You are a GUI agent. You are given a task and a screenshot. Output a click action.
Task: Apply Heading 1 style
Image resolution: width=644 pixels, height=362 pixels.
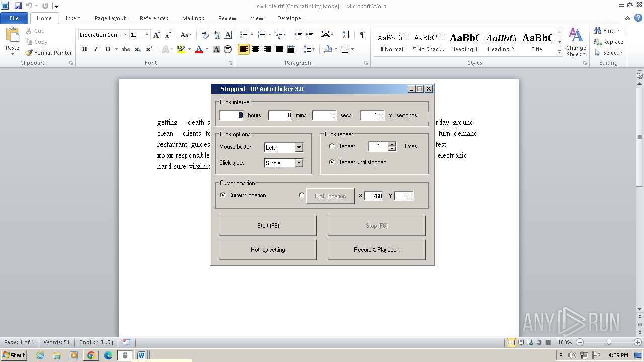464,42
